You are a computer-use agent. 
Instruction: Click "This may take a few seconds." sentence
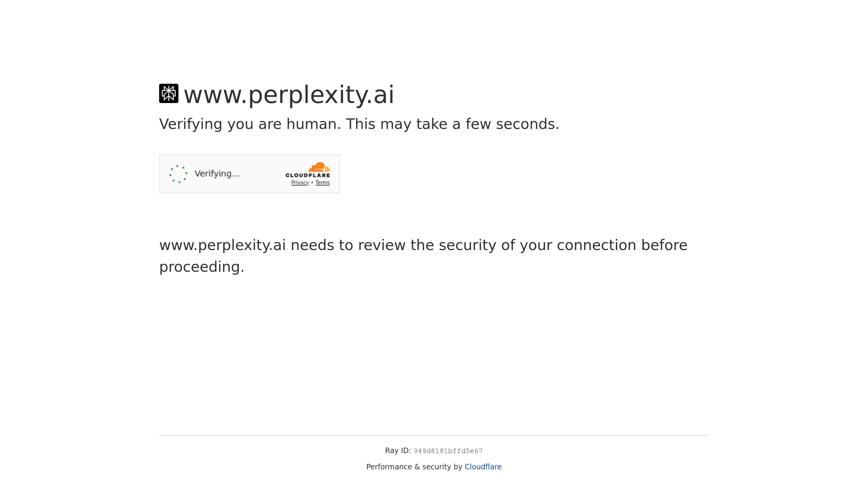(452, 124)
